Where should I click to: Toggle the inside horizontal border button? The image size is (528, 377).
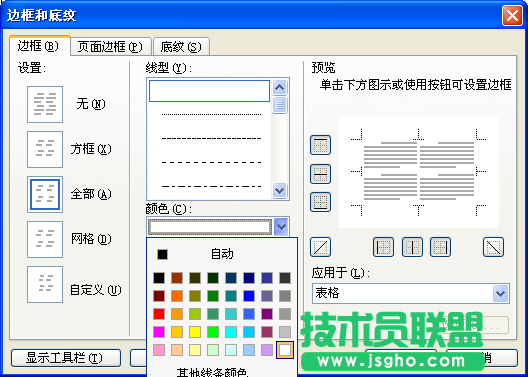point(320,174)
